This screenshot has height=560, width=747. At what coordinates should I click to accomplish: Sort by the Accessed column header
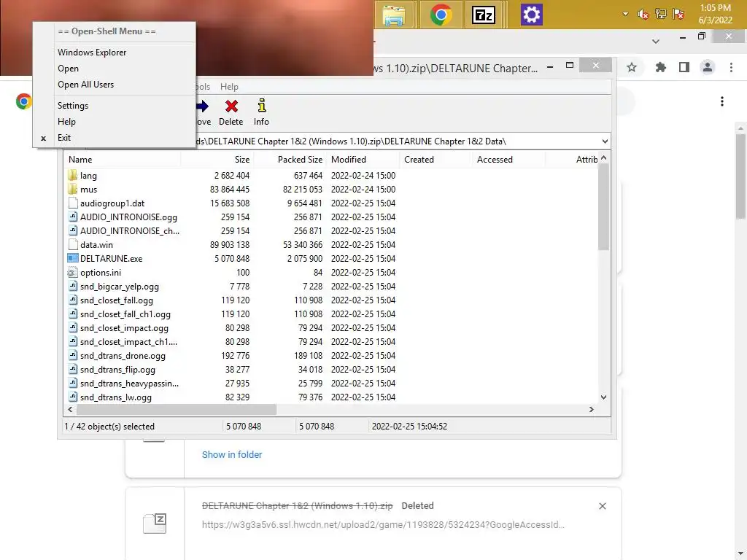pyautogui.click(x=508, y=160)
